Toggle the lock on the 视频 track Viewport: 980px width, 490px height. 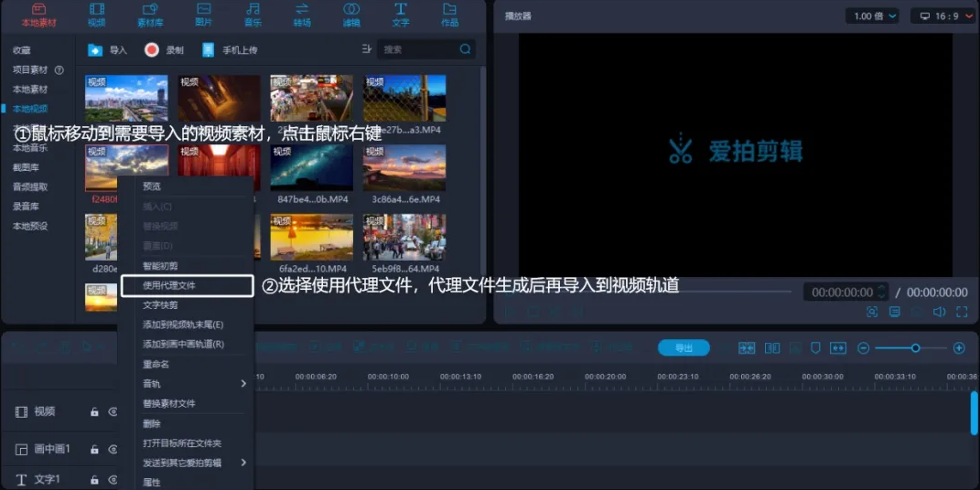pyautogui.click(x=94, y=412)
